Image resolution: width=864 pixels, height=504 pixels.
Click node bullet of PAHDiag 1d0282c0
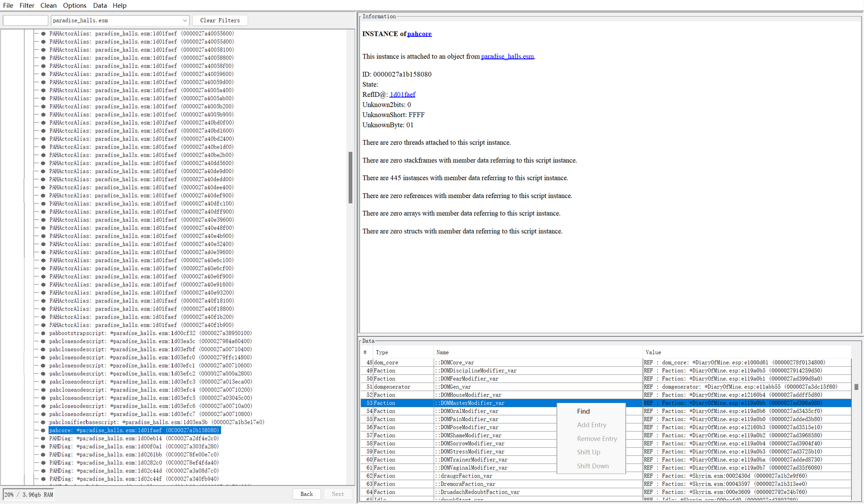coord(43,463)
